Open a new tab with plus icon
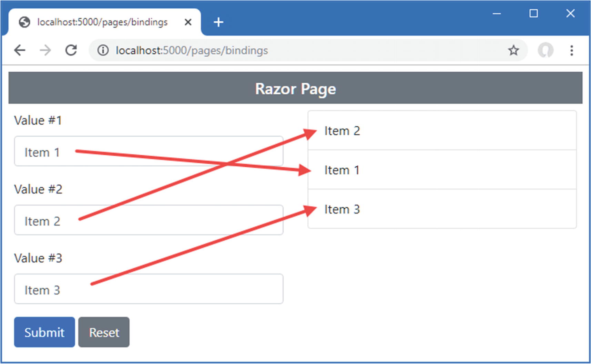This screenshot has height=364, width=591. (218, 22)
